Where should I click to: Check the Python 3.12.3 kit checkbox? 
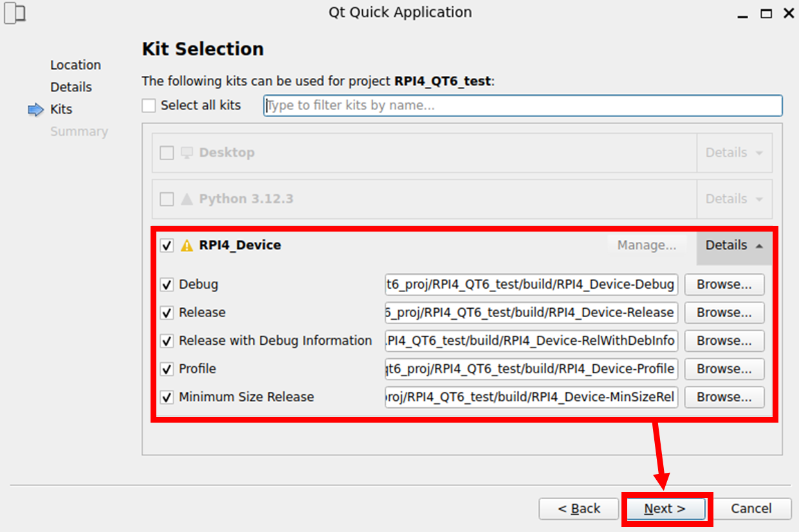167,199
